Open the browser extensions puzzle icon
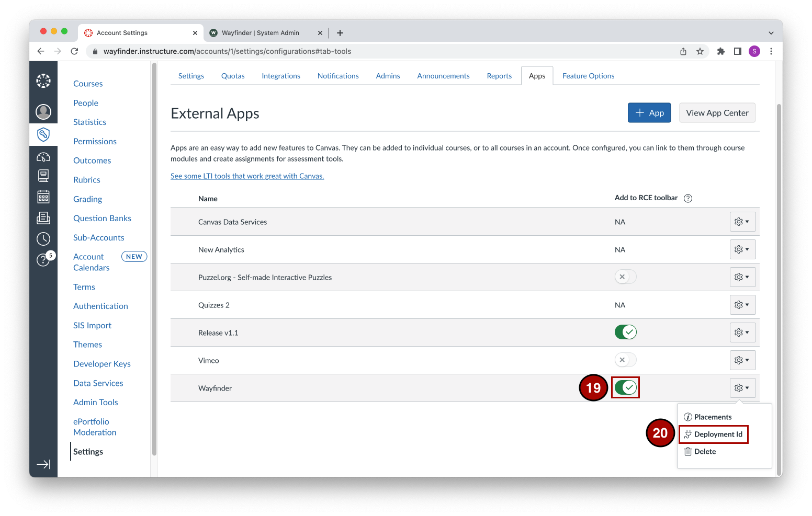The width and height of the screenshot is (812, 516). [721, 51]
